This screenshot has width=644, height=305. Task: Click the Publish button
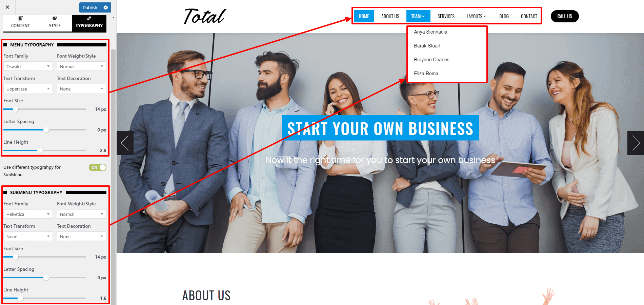90,7
